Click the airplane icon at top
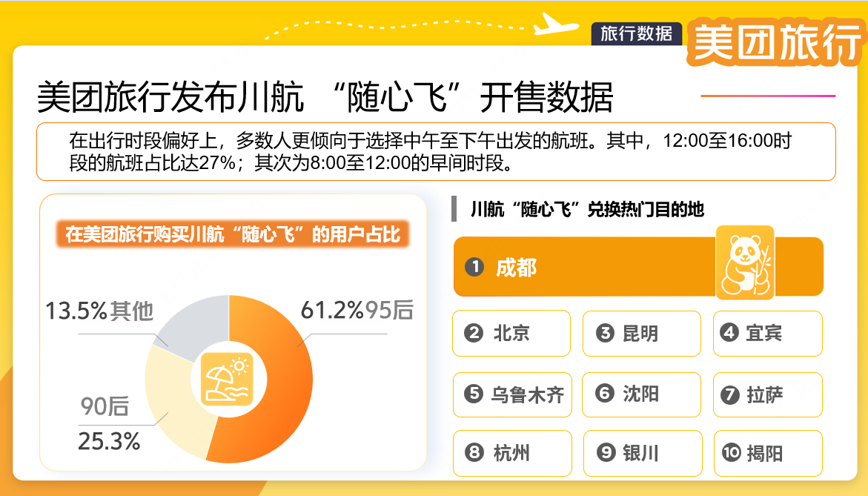 click(555, 24)
